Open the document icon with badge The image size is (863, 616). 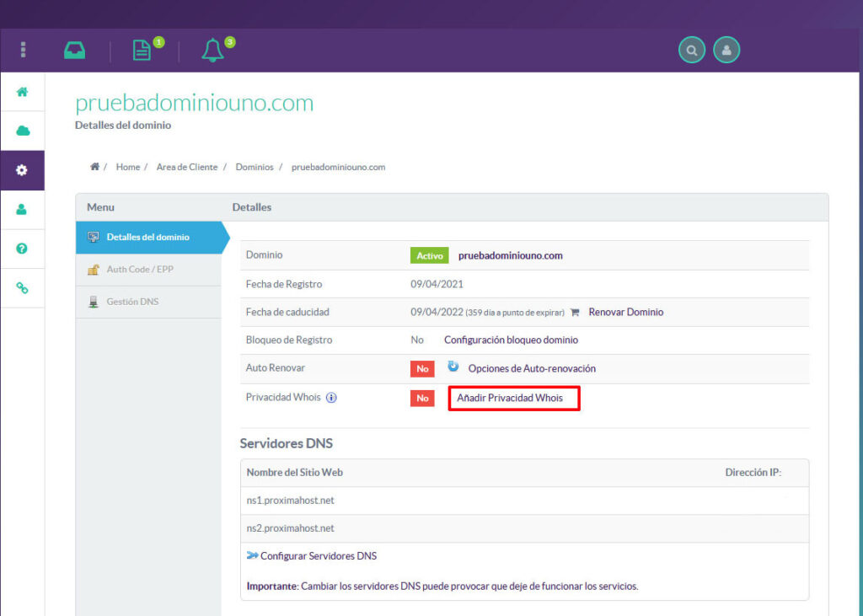tap(142, 51)
